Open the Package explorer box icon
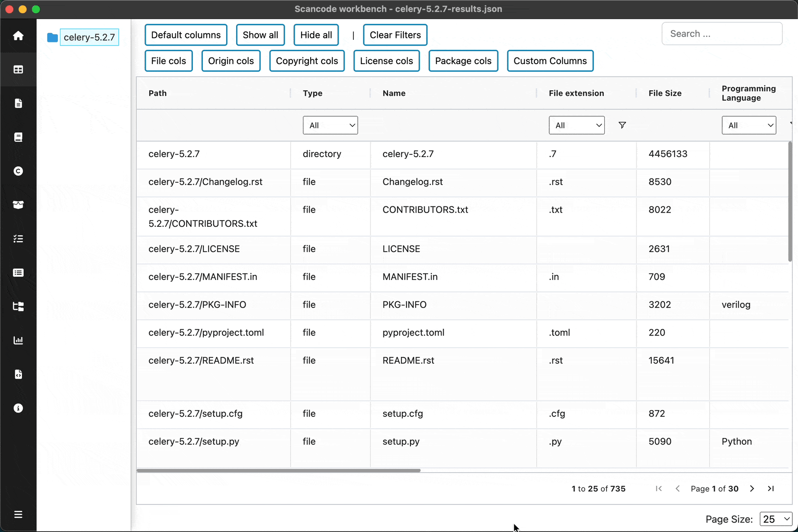Screen dimensions: 798x532 [18, 205]
